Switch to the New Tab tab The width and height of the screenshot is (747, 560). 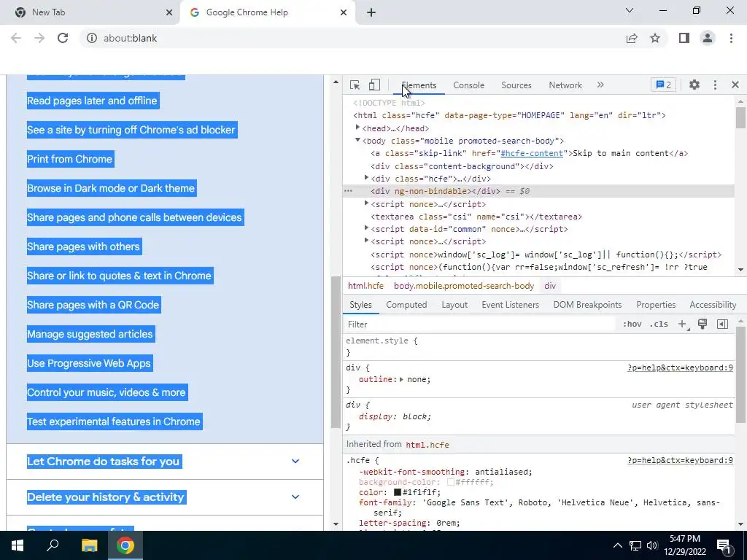pos(90,12)
